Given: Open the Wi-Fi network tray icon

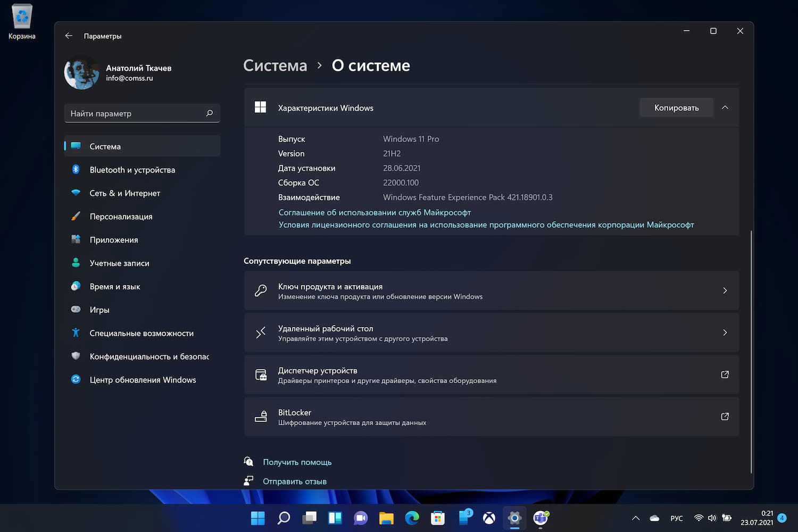Looking at the screenshot, I should click(699, 518).
